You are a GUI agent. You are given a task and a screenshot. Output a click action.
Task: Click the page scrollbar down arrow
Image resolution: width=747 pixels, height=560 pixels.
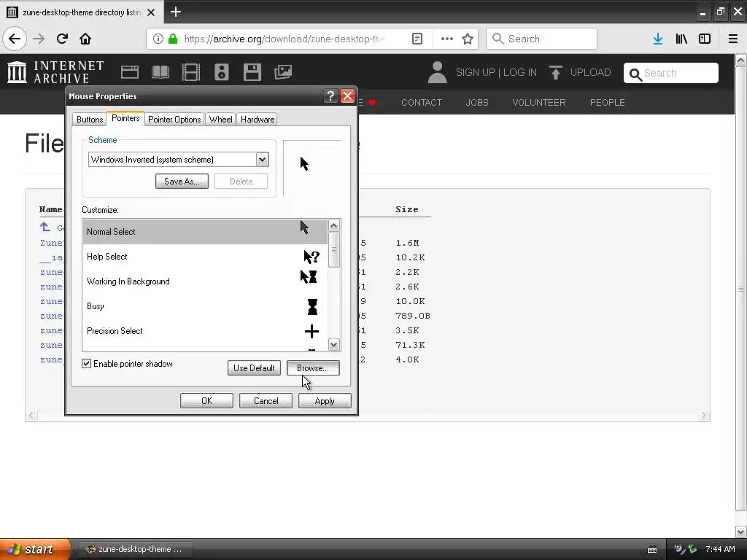tap(741, 531)
